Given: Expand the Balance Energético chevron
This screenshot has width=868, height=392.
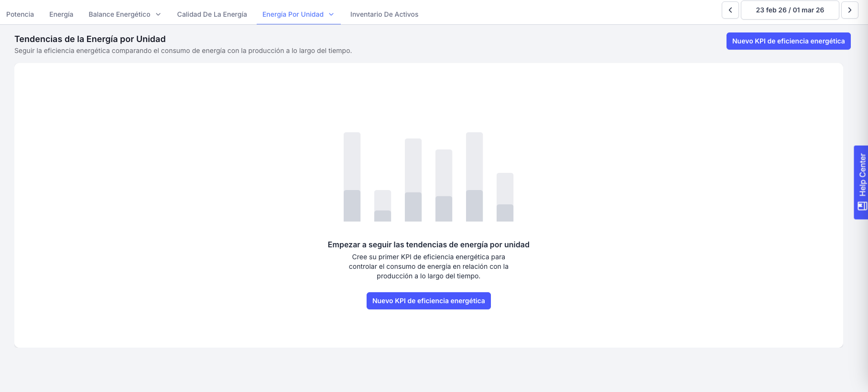Looking at the screenshot, I should [x=158, y=14].
